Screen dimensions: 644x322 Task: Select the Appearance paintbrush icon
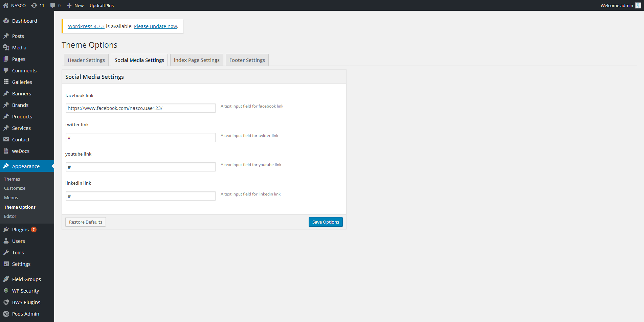7,166
